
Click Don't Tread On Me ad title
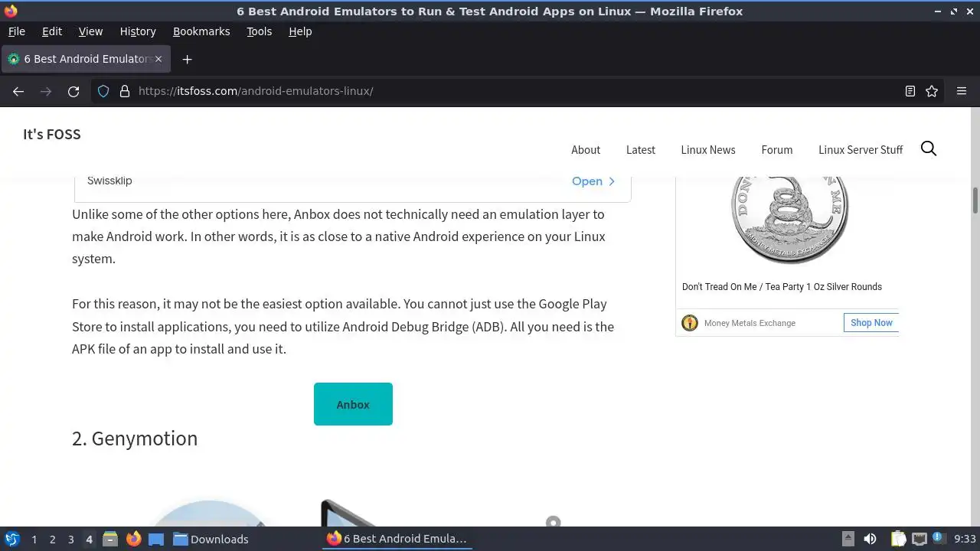pos(782,287)
